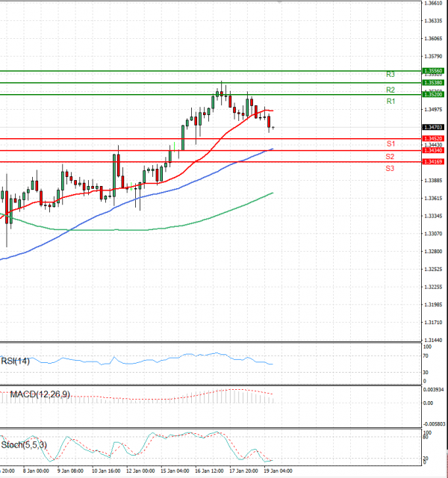Click the R2 resistance label
448x478 pixels.
tap(391, 90)
